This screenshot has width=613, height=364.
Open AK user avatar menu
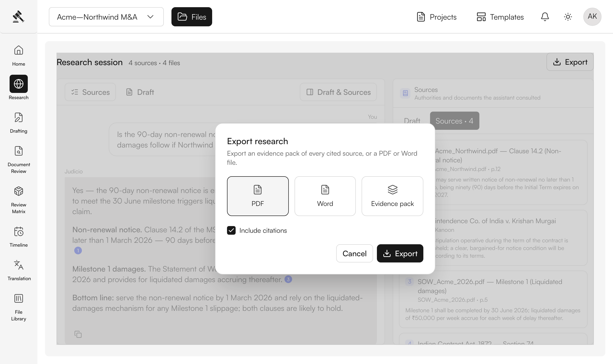point(592,17)
